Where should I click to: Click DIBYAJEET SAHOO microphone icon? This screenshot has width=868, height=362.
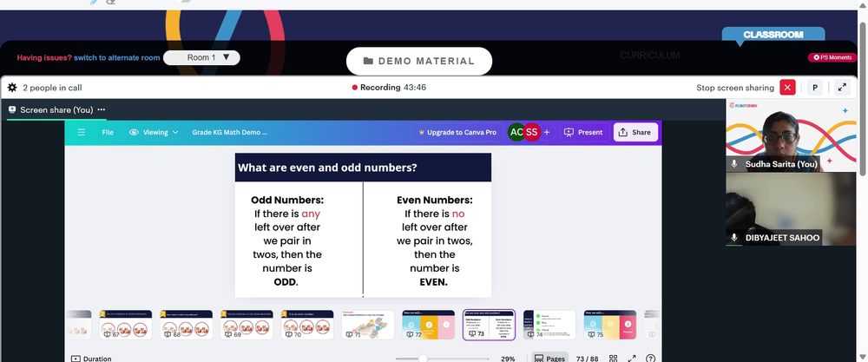(734, 238)
